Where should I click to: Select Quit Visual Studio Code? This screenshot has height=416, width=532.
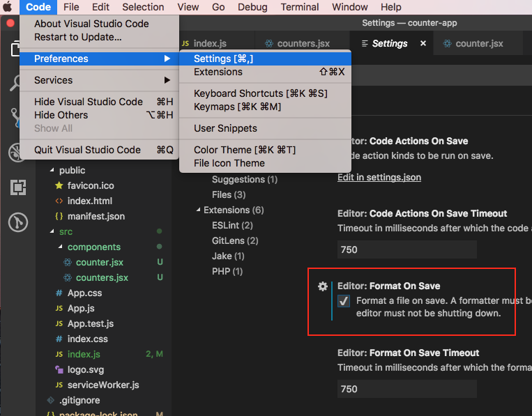click(x=99, y=150)
